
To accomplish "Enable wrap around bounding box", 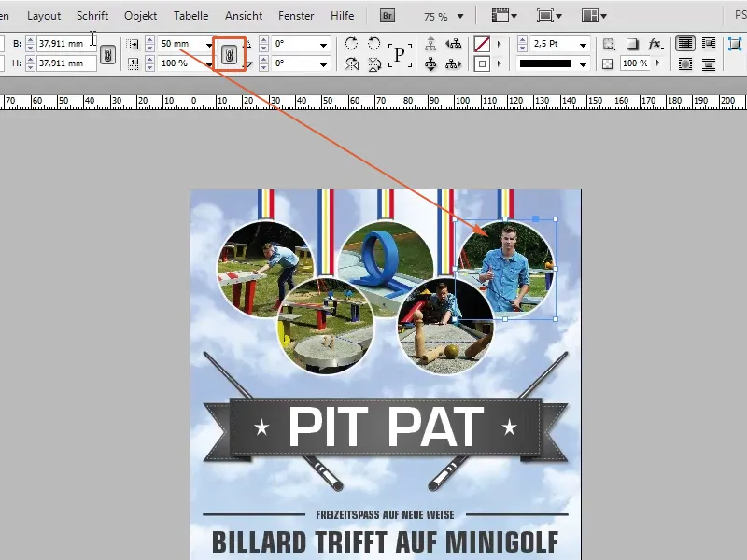I will pos(709,44).
